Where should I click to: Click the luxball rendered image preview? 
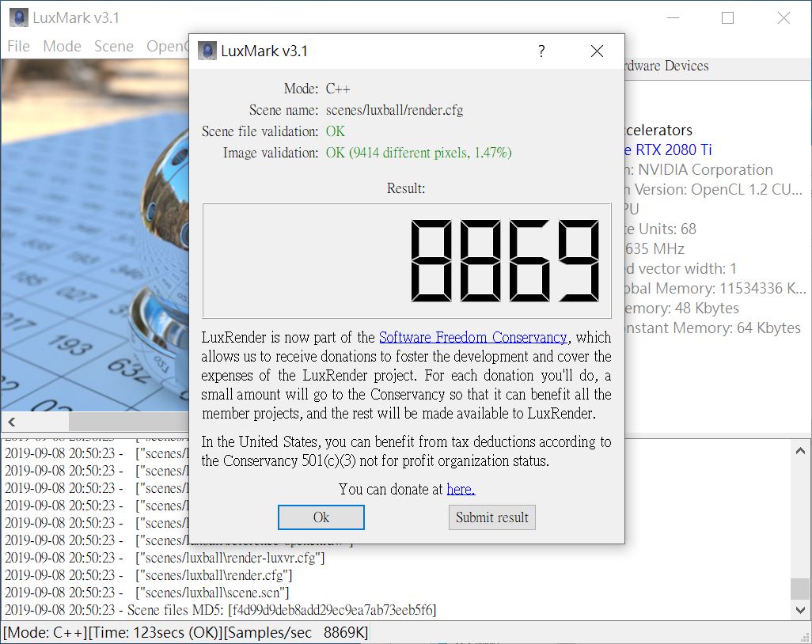[95, 236]
